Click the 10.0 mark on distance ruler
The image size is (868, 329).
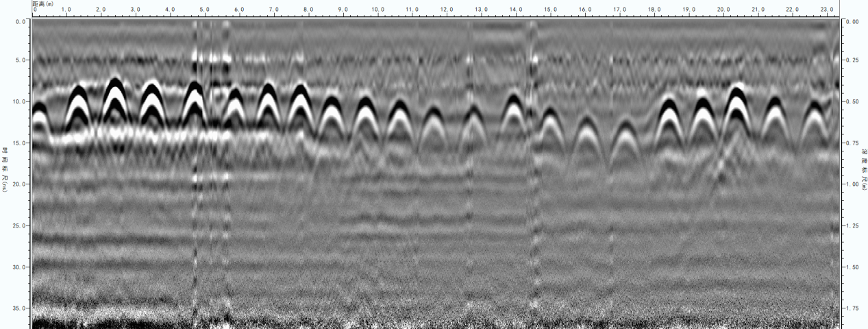(x=377, y=10)
